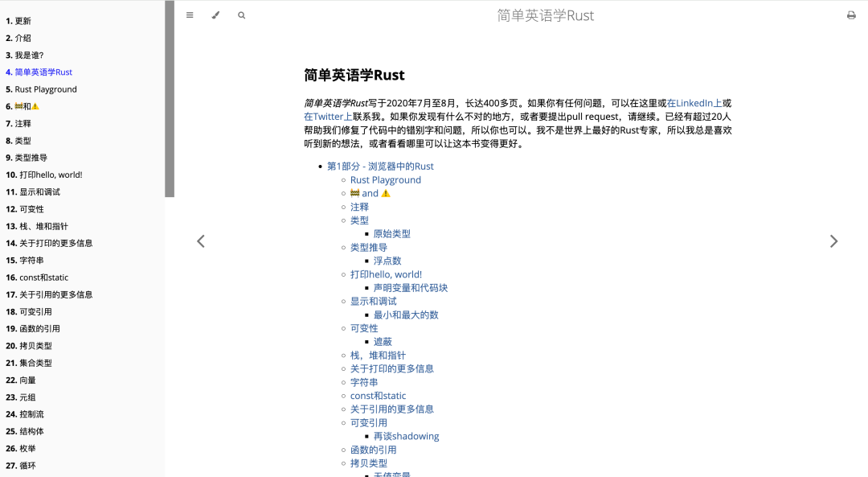This screenshot has height=477, width=868.
Task: Open sidebar chapter 12. 可变性
Action: tap(25, 209)
